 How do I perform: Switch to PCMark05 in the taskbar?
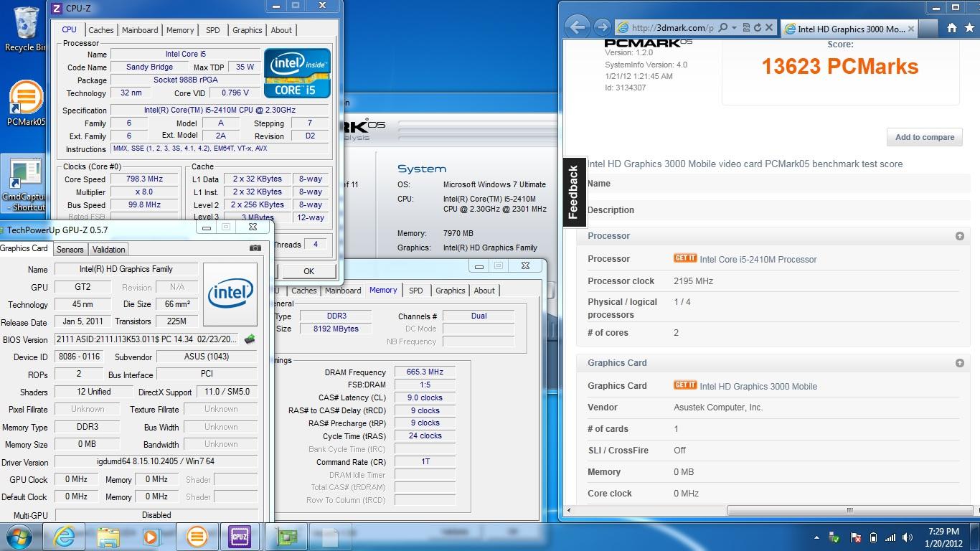point(197,537)
